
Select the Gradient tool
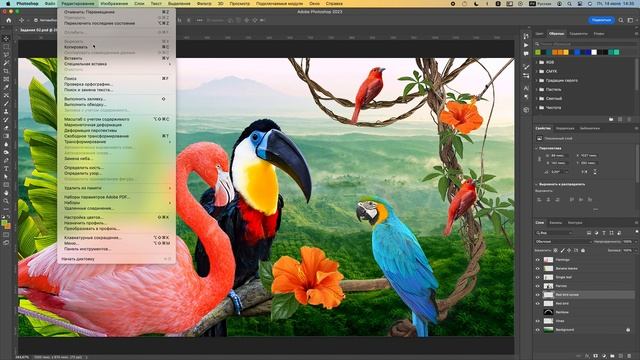tap(6, 136)
